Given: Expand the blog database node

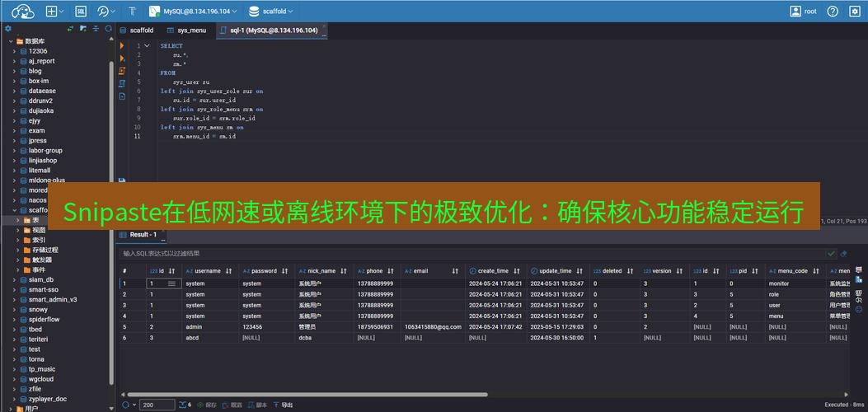Looking at the screenshot, I should [x=15, y=71].
